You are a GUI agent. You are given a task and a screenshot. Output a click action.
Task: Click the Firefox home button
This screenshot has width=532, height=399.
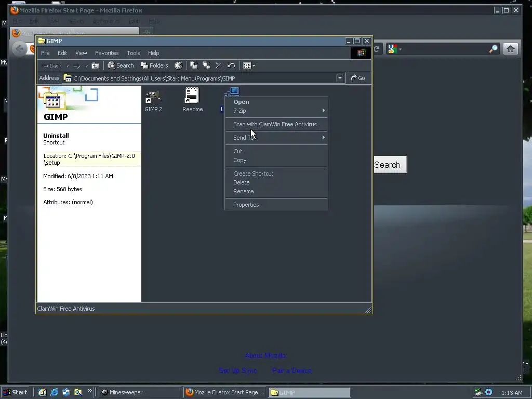click(x=510, y=49)
